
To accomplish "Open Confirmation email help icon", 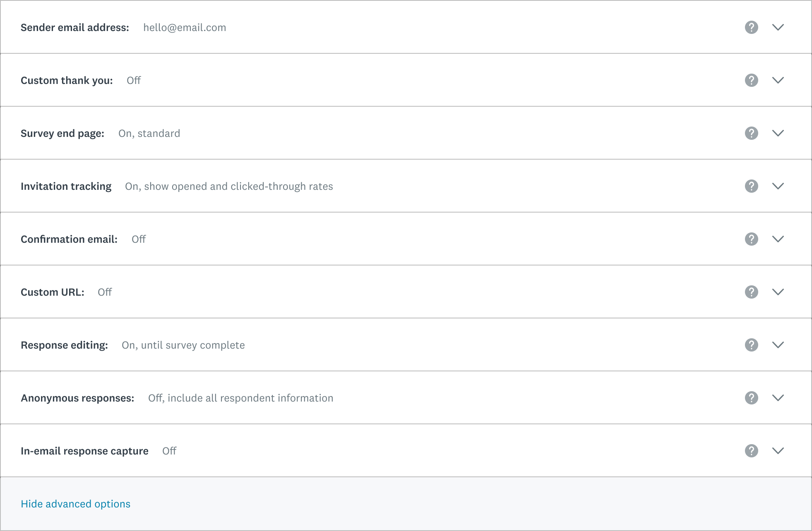I will pyautogui.click(x=751, y=239).
